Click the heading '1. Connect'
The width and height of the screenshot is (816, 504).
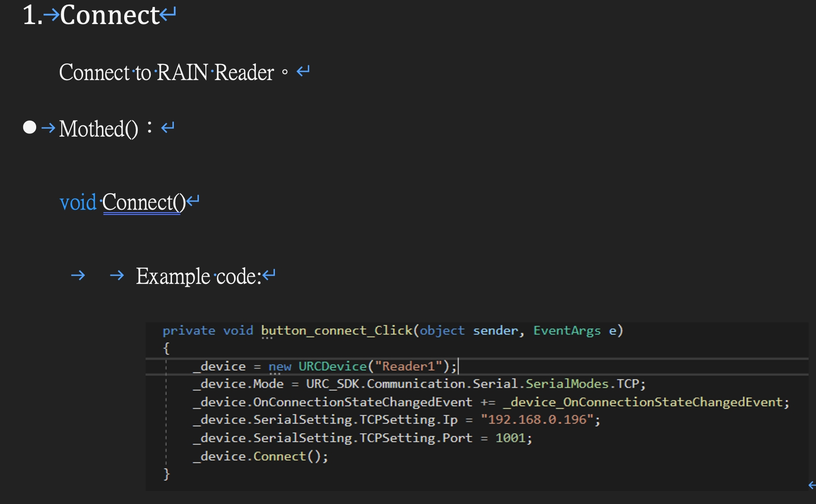(x=91, y=15)
